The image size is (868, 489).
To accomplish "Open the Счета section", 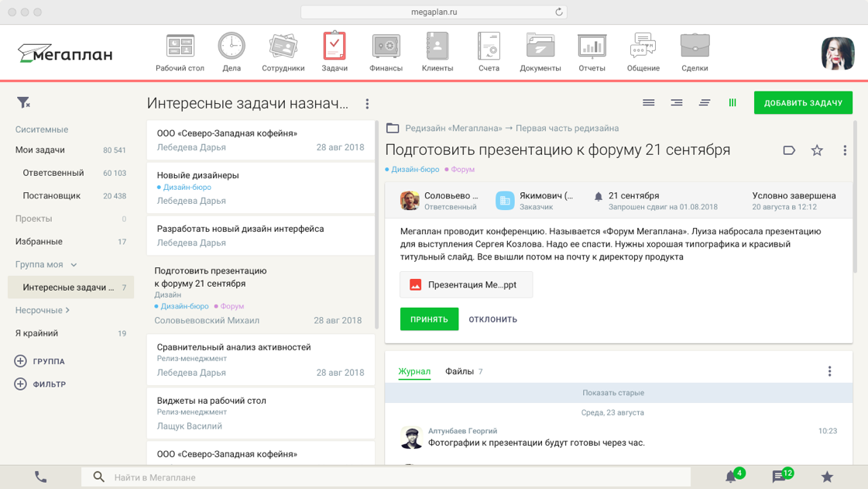I will pyautogui.click(x=489, y=53).
